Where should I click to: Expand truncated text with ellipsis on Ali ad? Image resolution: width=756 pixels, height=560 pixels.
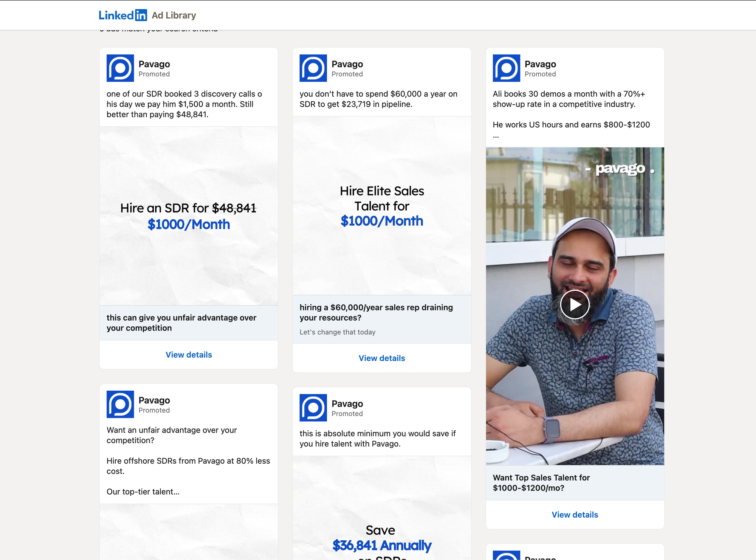coord(496,136)
